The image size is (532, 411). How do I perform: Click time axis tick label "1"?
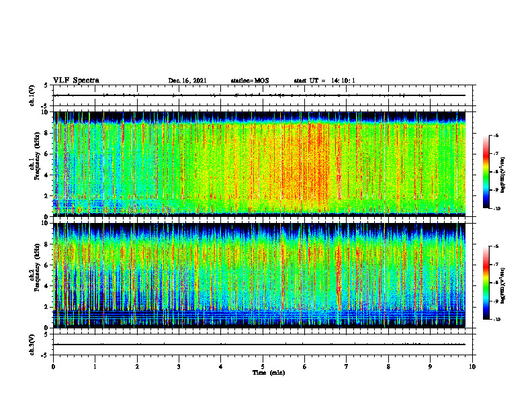pyautogui.click(x=95, y=367)
